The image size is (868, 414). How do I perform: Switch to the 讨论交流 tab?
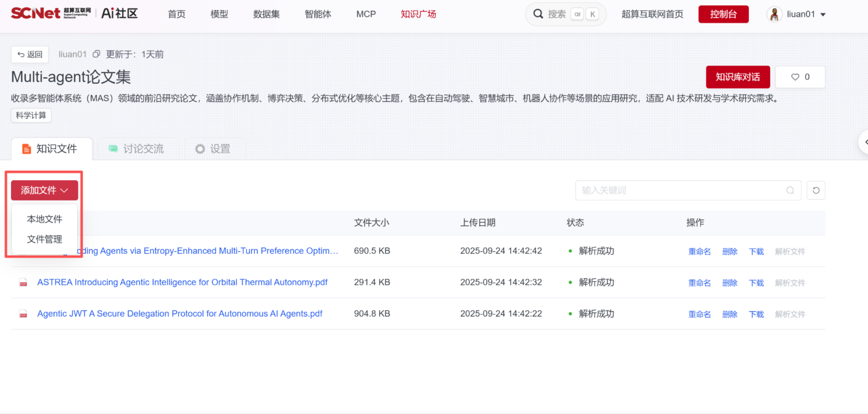137,149
